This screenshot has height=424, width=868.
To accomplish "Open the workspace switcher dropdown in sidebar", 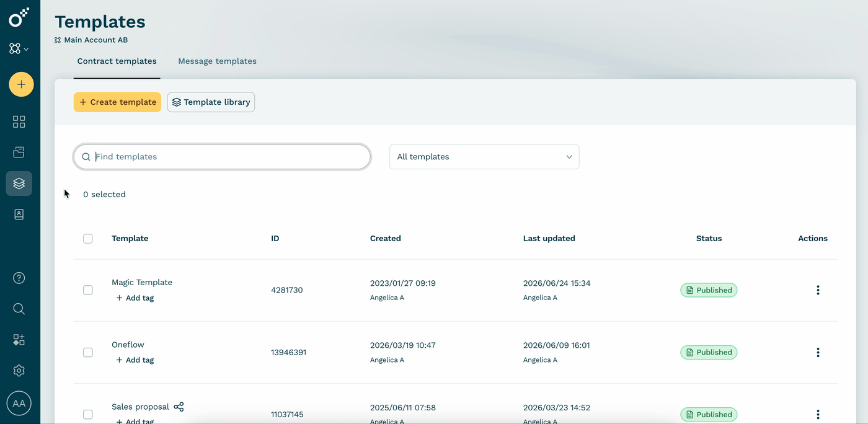I will coord(19,48).
